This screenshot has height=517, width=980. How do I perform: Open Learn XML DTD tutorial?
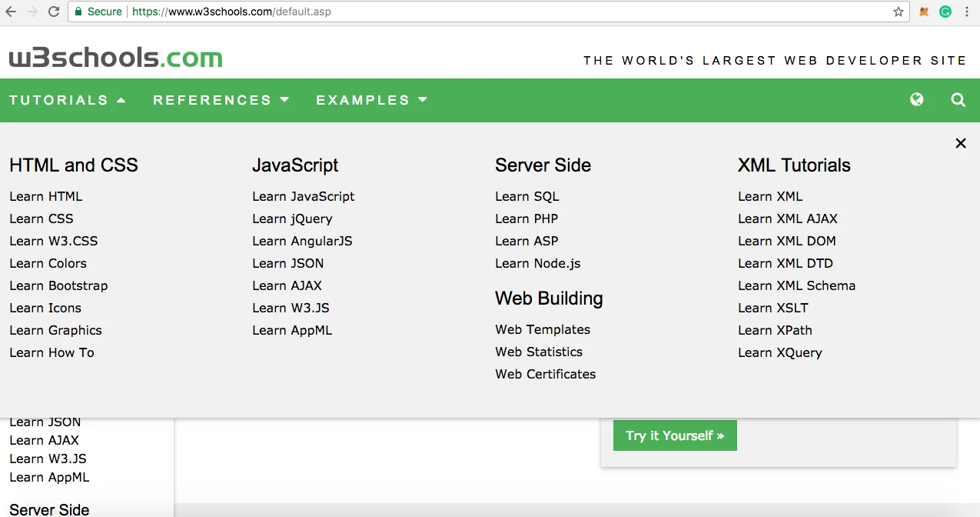point(786,263)
